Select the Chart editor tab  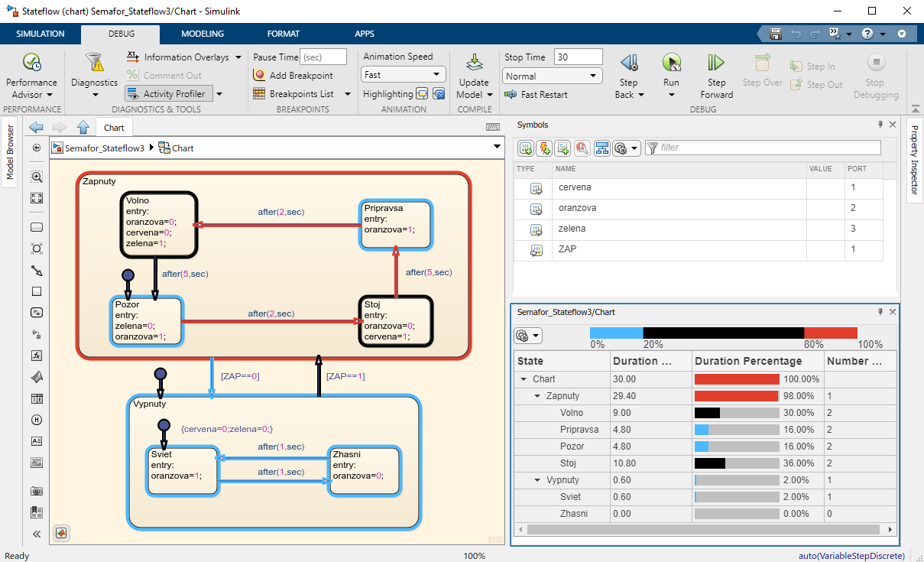[114, 128]
